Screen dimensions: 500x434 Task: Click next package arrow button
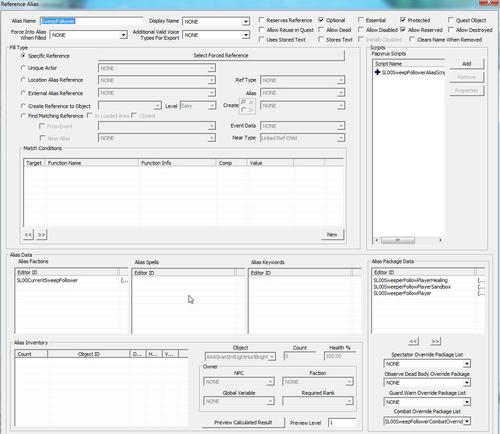tap(435, 341)
